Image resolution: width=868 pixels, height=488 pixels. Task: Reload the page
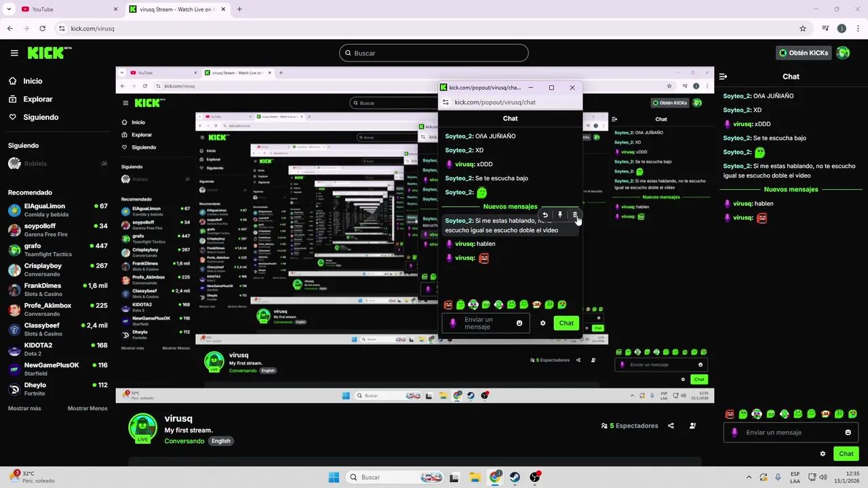42,28
